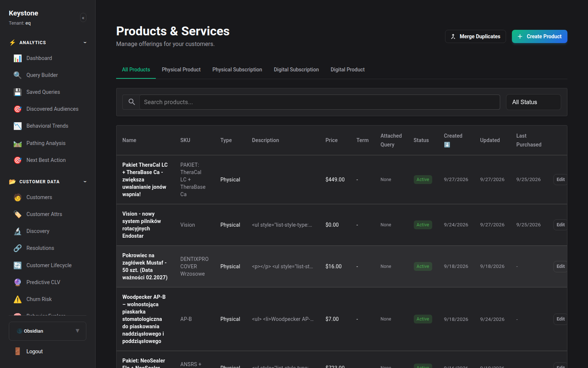Open Behavioral Trends in the sidebar
Viewport: 588px width, 368px height.
pyautogui.click(x=48, y=126)
